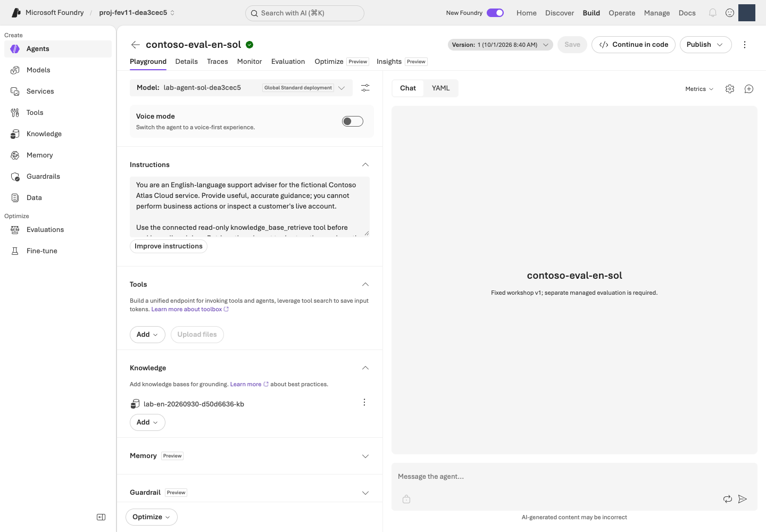Screen dimensions: 766x532
Task: Open Data in the sidebar
Action: tap(58, 198)
